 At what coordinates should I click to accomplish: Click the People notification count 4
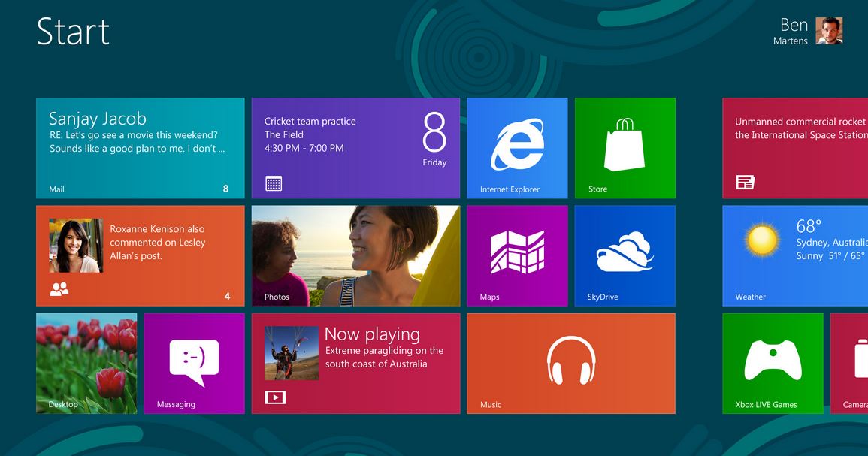227,296
